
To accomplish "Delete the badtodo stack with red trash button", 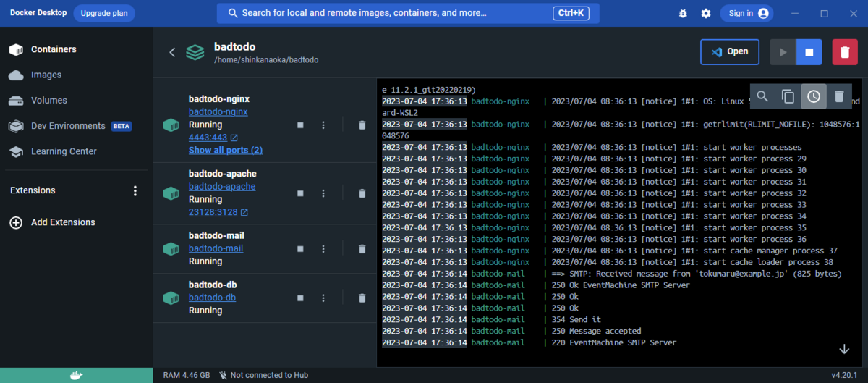I will (845, 52).
